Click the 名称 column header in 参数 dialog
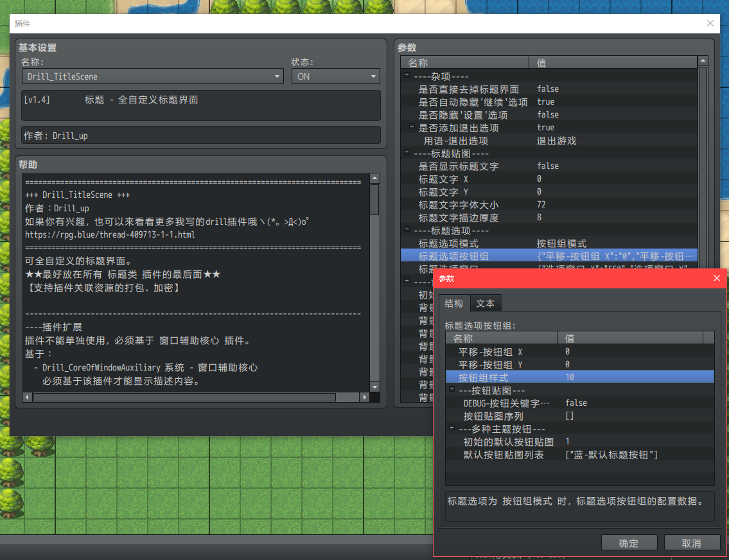The height and width of the screenshot is (560, 729). (501, 338)
